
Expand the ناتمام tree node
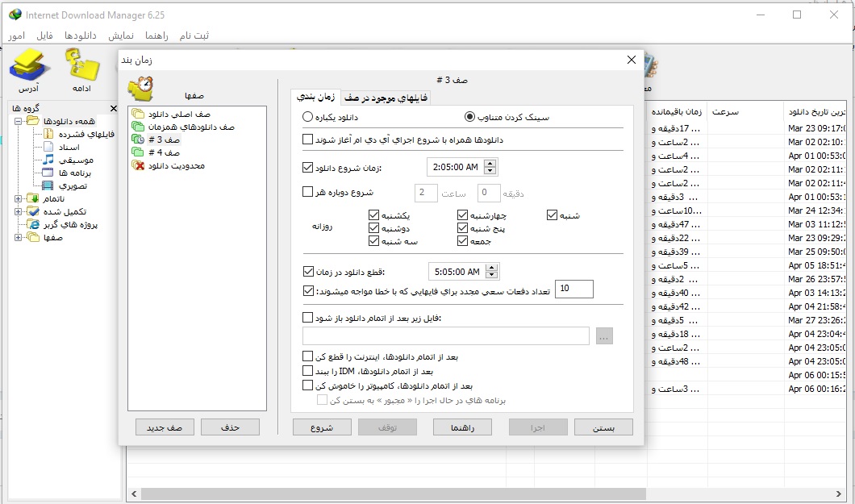coord(19,198)
